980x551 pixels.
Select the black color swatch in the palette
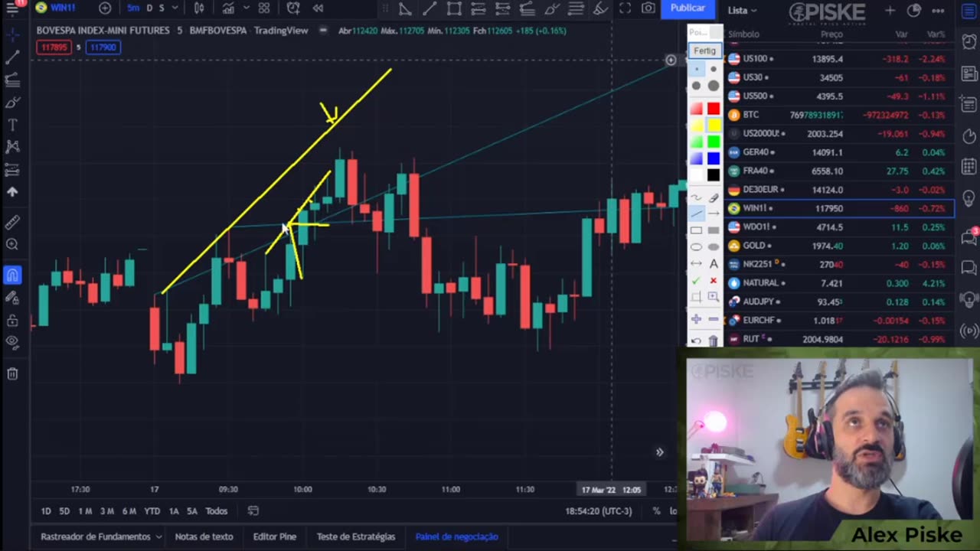[x=714, y=175]
